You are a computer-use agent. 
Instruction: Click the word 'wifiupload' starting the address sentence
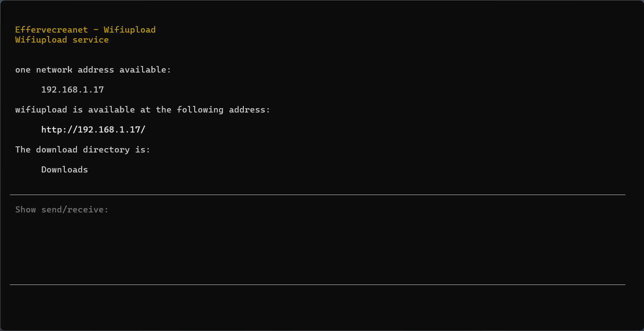(41, 109)
